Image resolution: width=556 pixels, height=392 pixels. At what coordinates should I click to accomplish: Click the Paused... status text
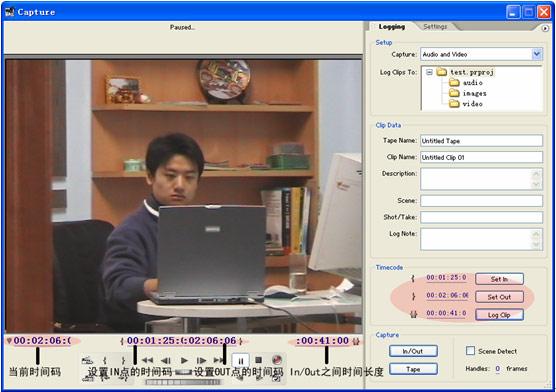pyautogui.click(x=182, y=27)
